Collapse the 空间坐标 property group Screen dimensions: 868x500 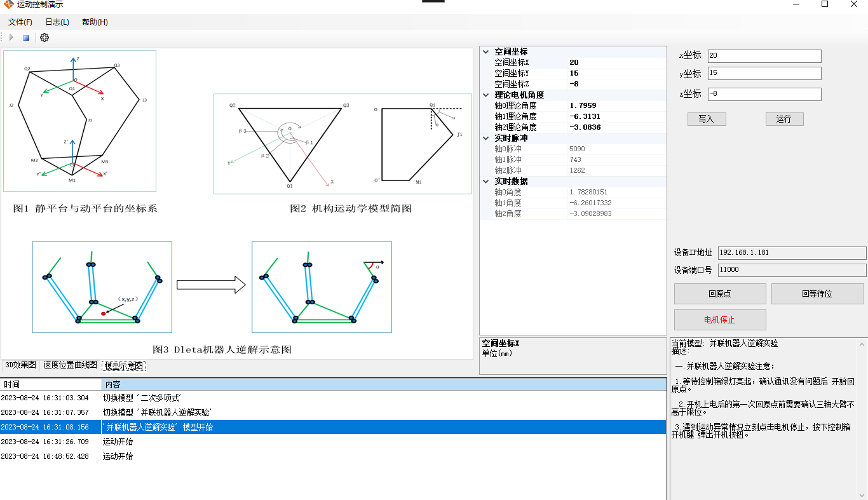pyautogui.click(x=486, y=52)
